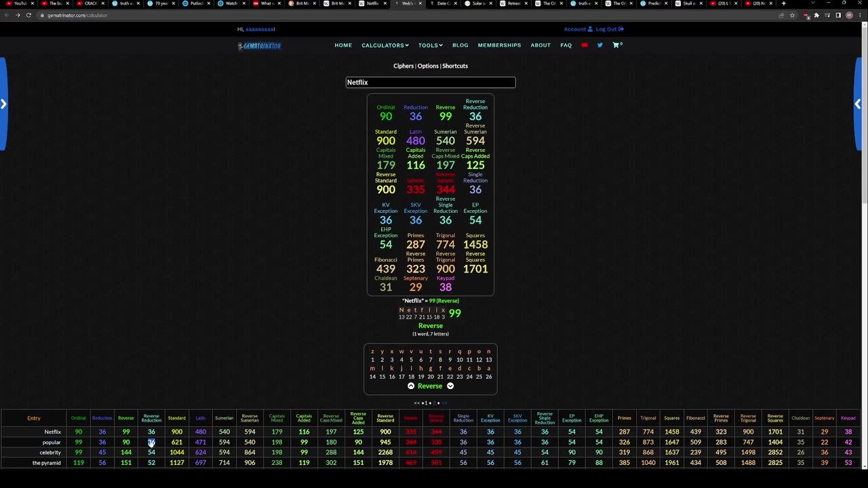This screenshot has height=488, width=868.
Task: Expand the right blue side panel arrow
Action: 858,104
